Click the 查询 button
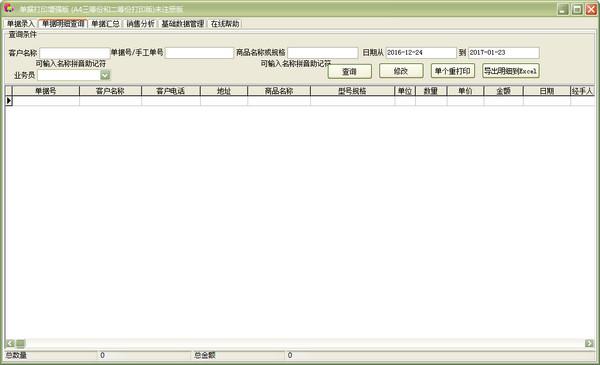 coord(349,71)
